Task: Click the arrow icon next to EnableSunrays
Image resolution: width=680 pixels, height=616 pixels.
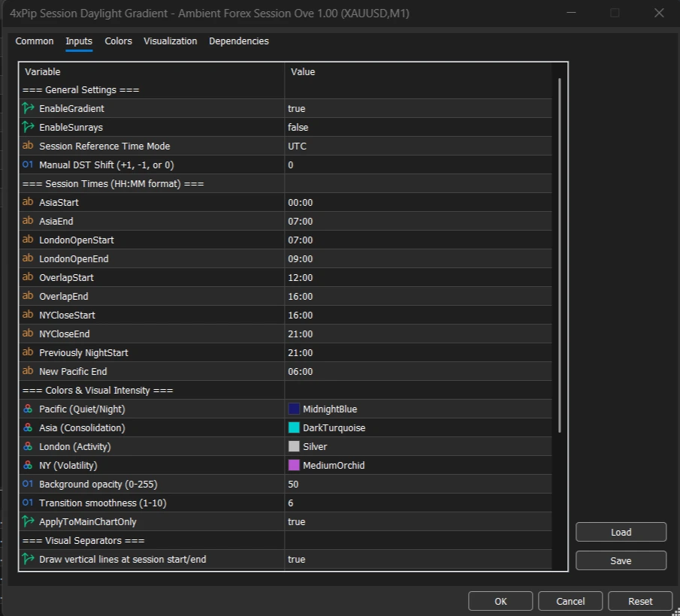Action: pos(28,127)
